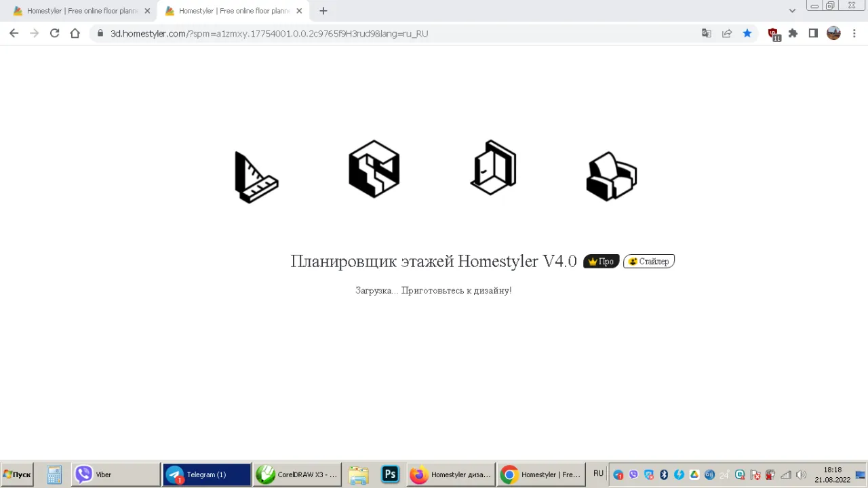Reload the current page
Screen dimensions: 868x488
point(55,33)
